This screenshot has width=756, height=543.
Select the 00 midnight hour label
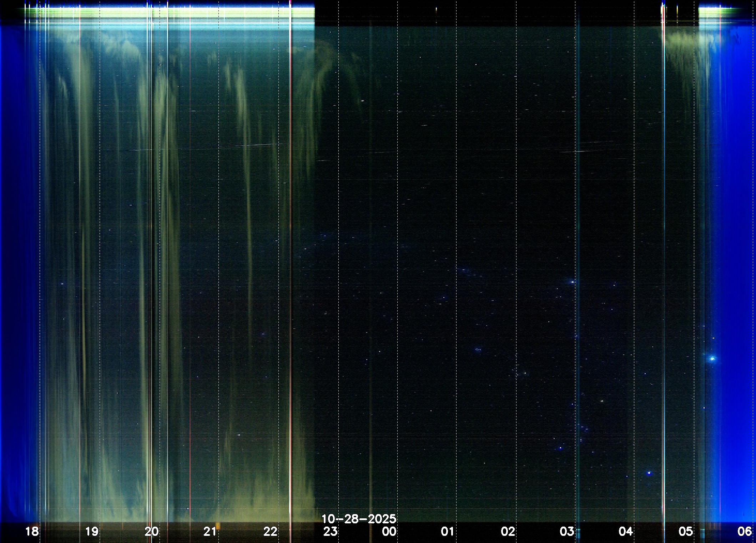click(x=389, y=531)
